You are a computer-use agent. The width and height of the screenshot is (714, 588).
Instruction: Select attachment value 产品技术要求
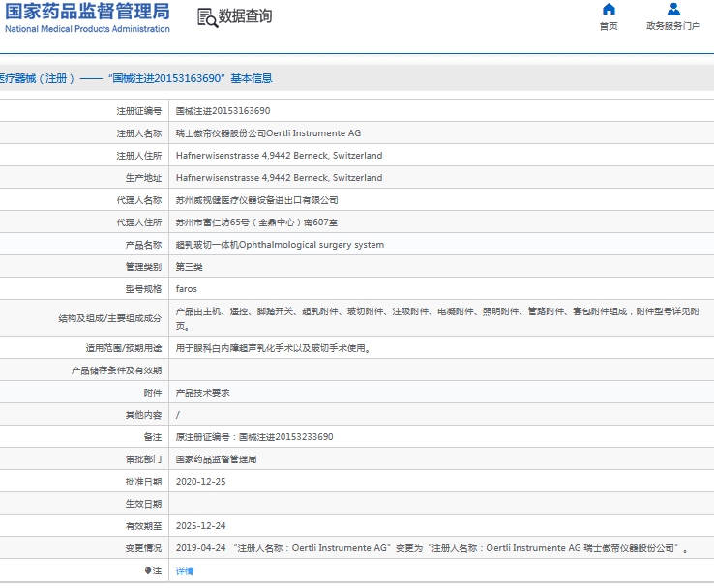coord(202,393)
